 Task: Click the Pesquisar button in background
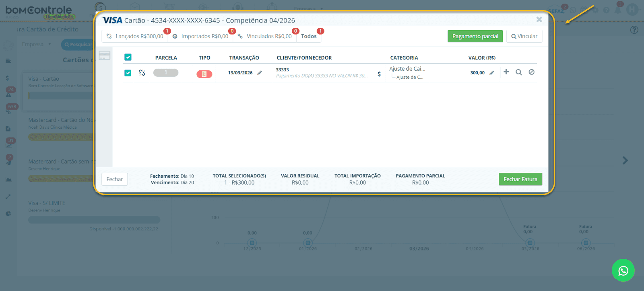pyautogui.click(x=78, y=45)
